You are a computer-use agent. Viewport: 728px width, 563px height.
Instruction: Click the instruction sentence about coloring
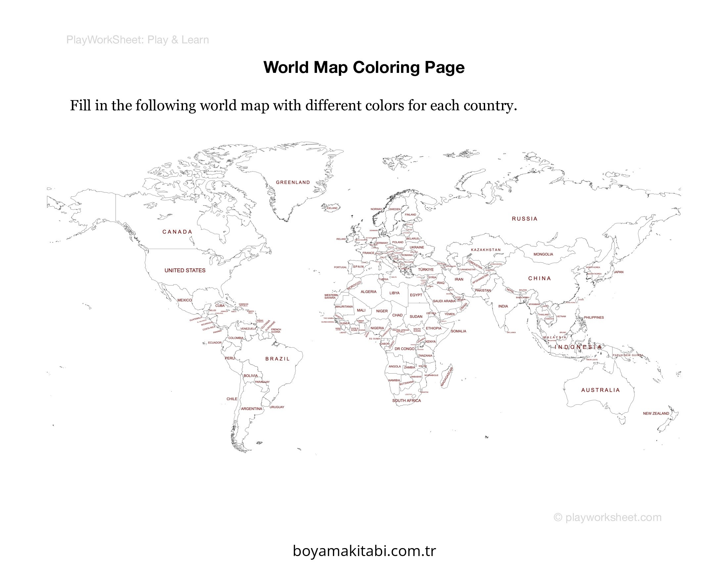click(x=293, y=106)
